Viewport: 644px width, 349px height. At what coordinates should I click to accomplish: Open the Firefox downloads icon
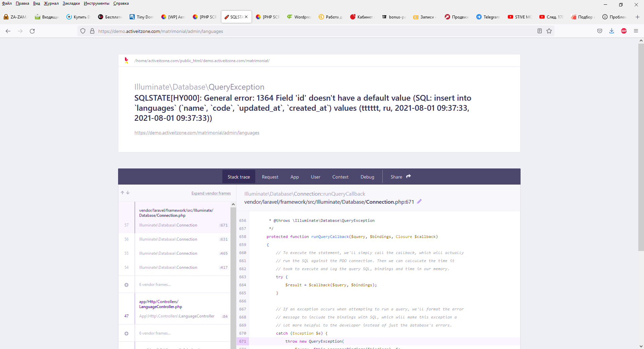coord(611,31)
